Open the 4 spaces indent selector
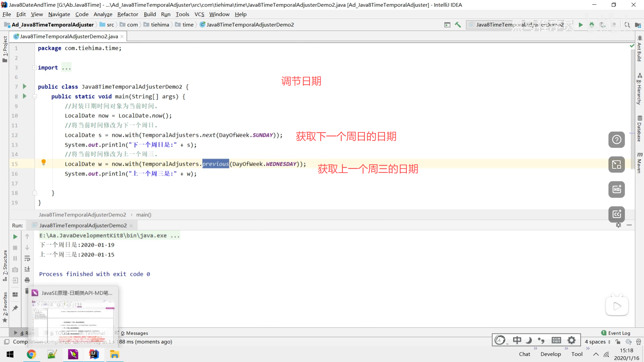644x362 pixels. point(597,342)
